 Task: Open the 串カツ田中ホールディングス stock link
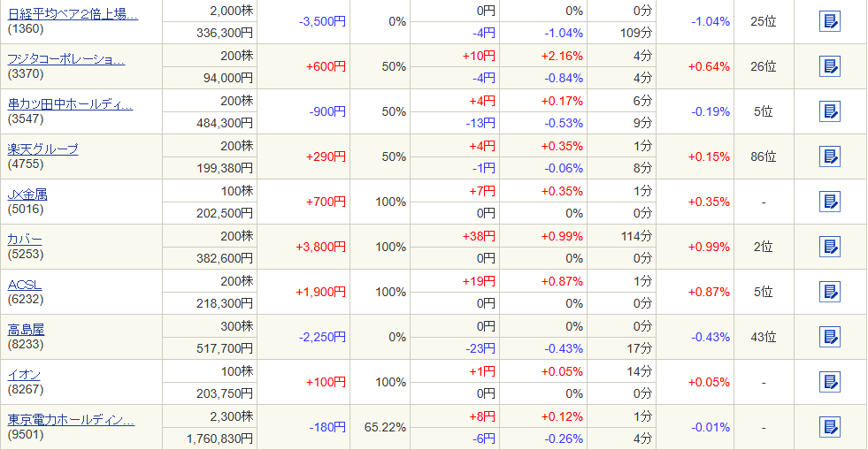pos(70,104)
